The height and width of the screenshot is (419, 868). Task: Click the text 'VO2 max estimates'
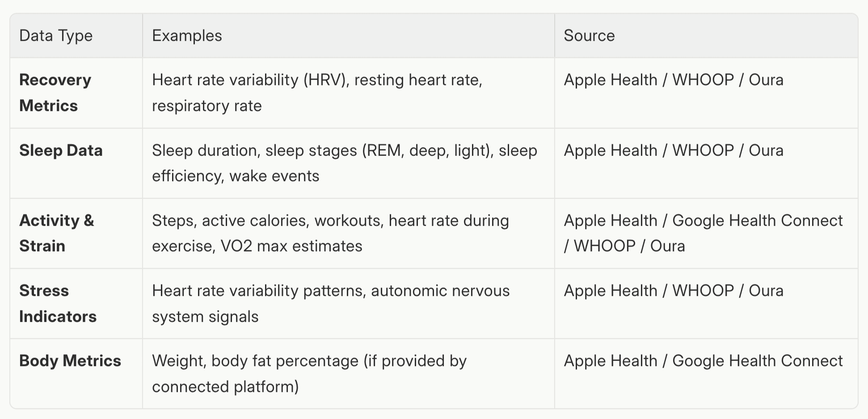point(291,246)
